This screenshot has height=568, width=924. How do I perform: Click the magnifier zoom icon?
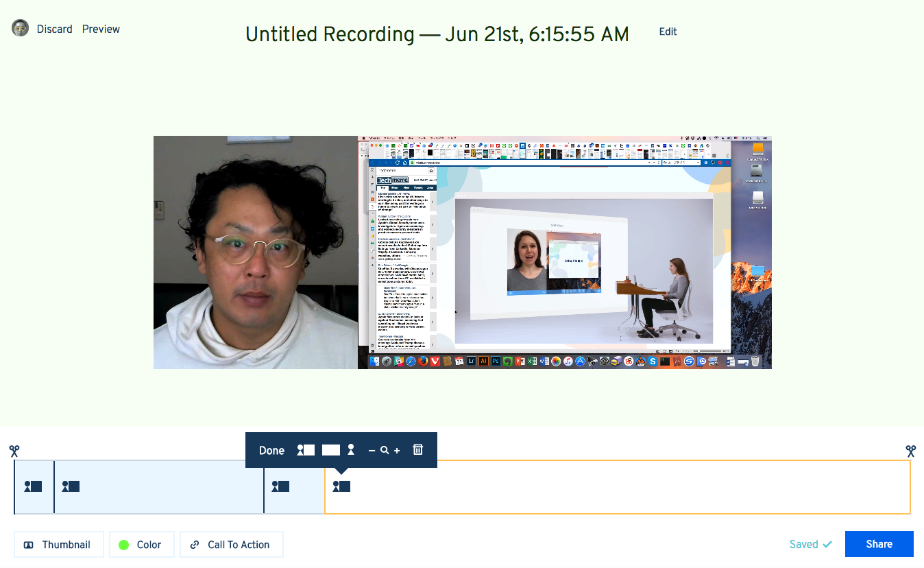click(x=385, y=451)
